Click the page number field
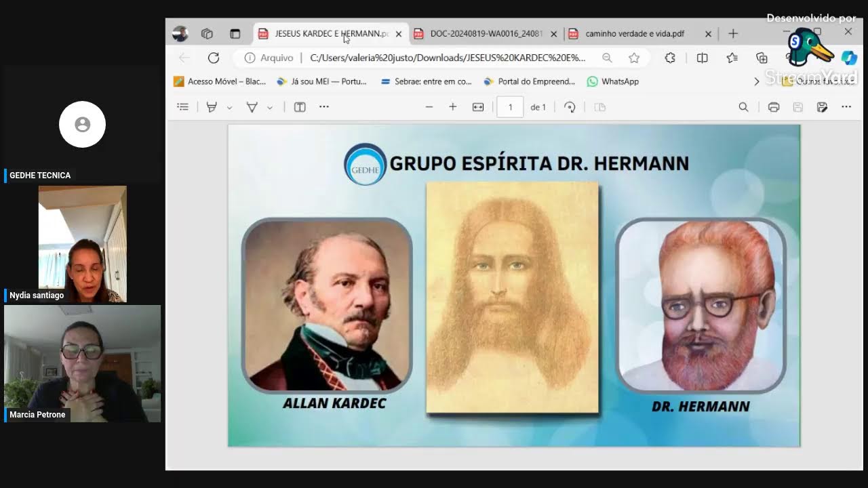 (x=510, y=107)
